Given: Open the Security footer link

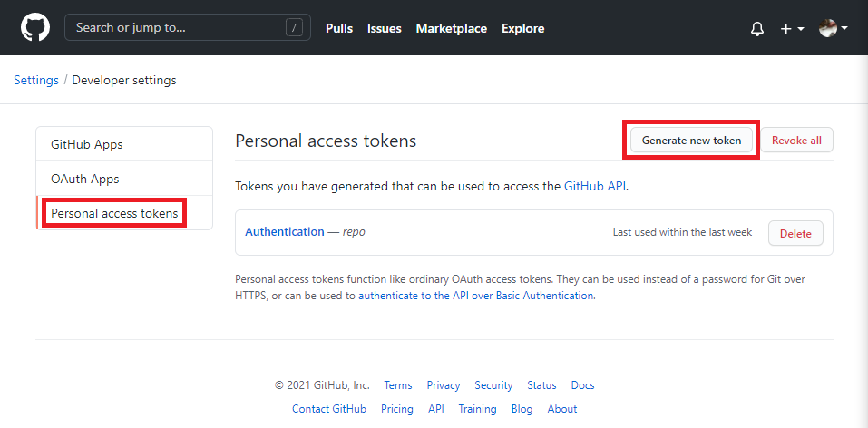Looking at the screenshot, I should (x=493, y=384).
